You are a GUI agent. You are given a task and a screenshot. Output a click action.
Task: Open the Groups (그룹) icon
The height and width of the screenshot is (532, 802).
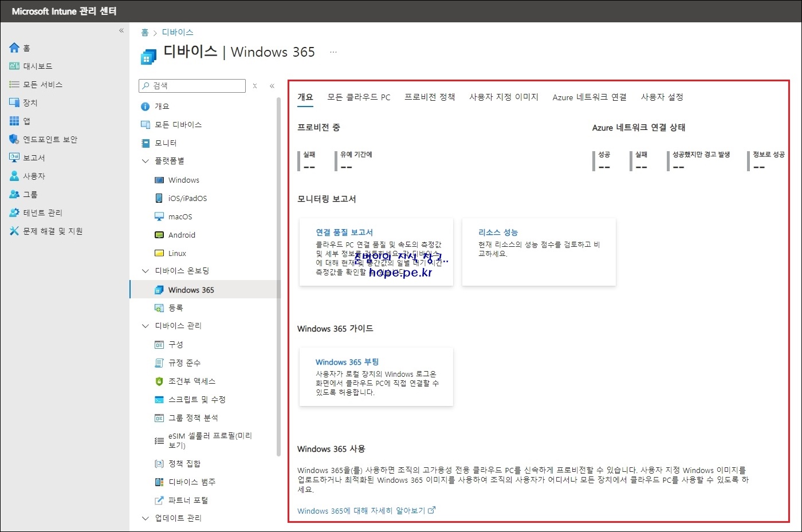pyautogui.click(x=14, y=194)
